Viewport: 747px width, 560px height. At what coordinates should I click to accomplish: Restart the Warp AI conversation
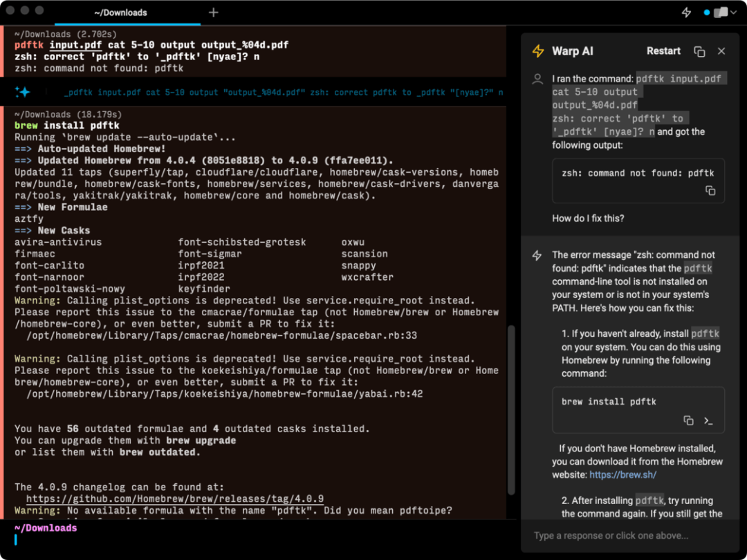tap(663, 51)
